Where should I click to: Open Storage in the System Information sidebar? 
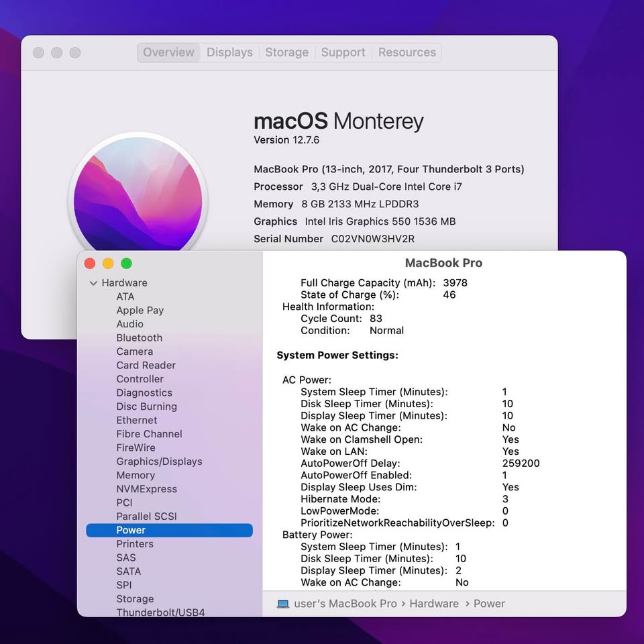tap(135, 599)
